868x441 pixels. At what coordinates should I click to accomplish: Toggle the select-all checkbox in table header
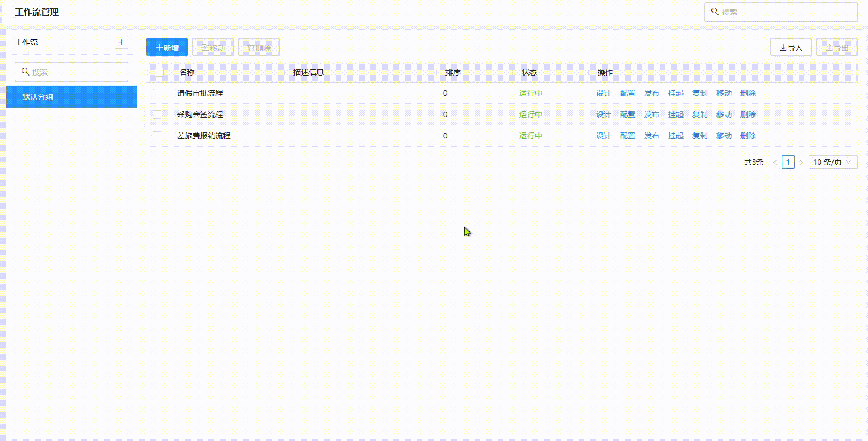[x=159, y=72]
